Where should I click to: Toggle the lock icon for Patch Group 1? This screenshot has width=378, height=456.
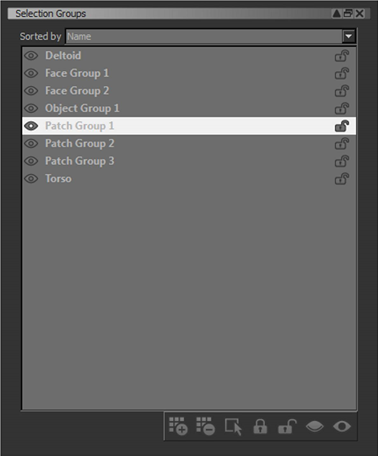click(x=342, y=126)
